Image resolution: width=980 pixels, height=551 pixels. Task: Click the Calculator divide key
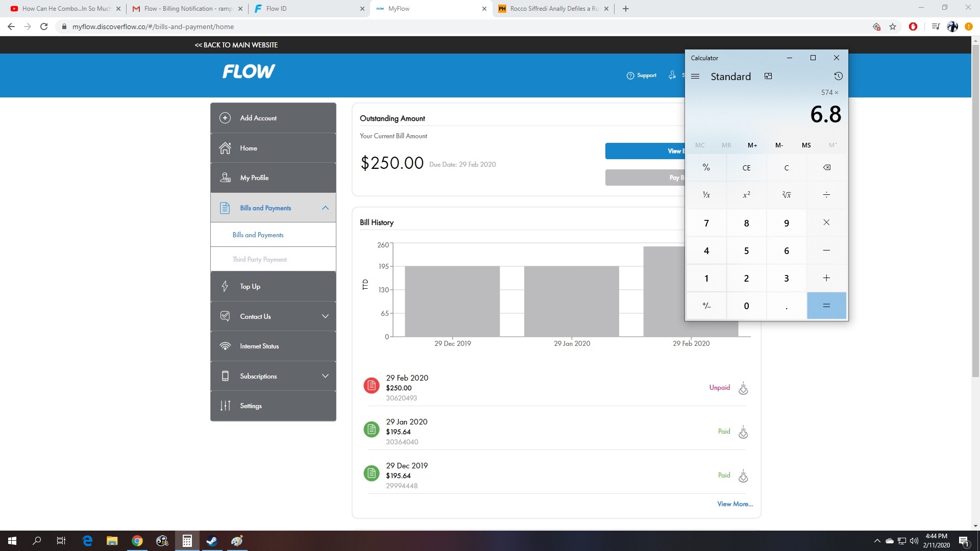826,195
